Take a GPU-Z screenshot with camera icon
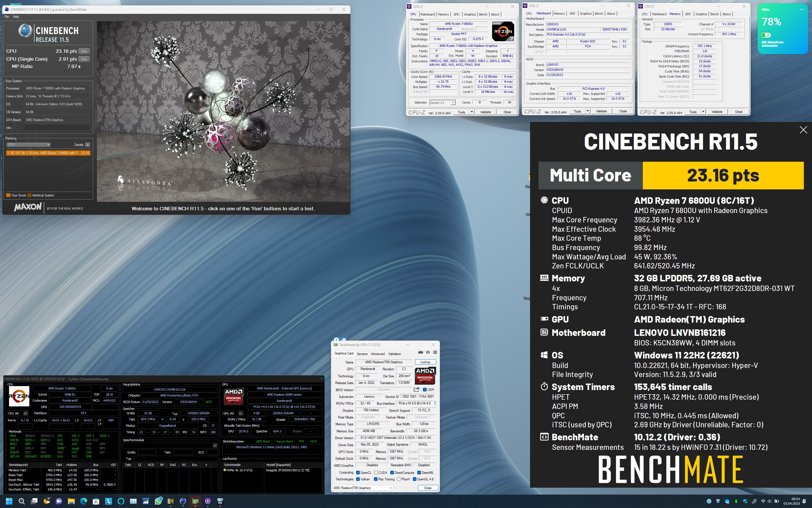 [x=420, y=352]
